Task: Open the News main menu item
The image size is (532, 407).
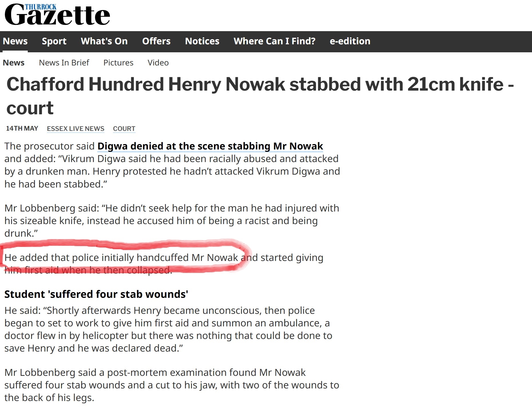Action: [15, 41]
